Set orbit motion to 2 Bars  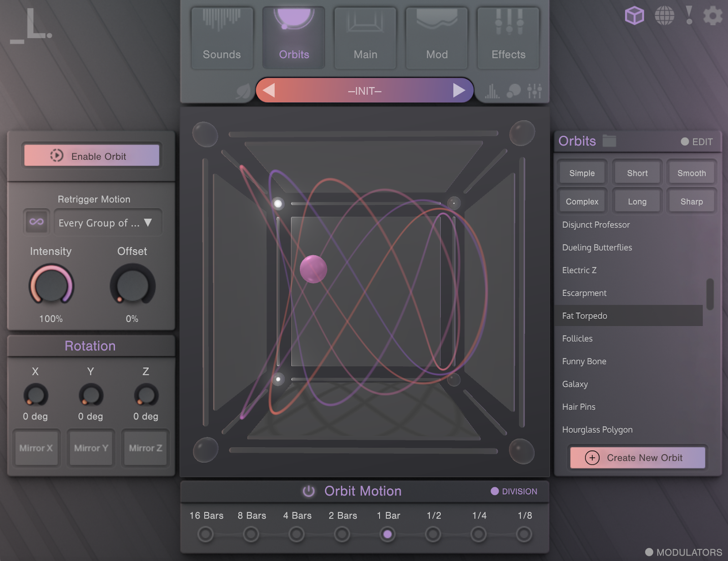coord(342,534)
